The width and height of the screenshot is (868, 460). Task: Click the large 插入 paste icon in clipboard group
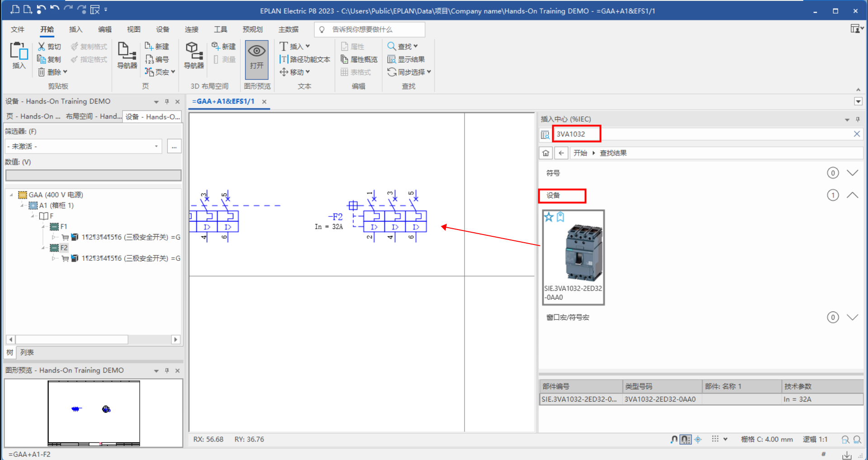coord(19,56)
